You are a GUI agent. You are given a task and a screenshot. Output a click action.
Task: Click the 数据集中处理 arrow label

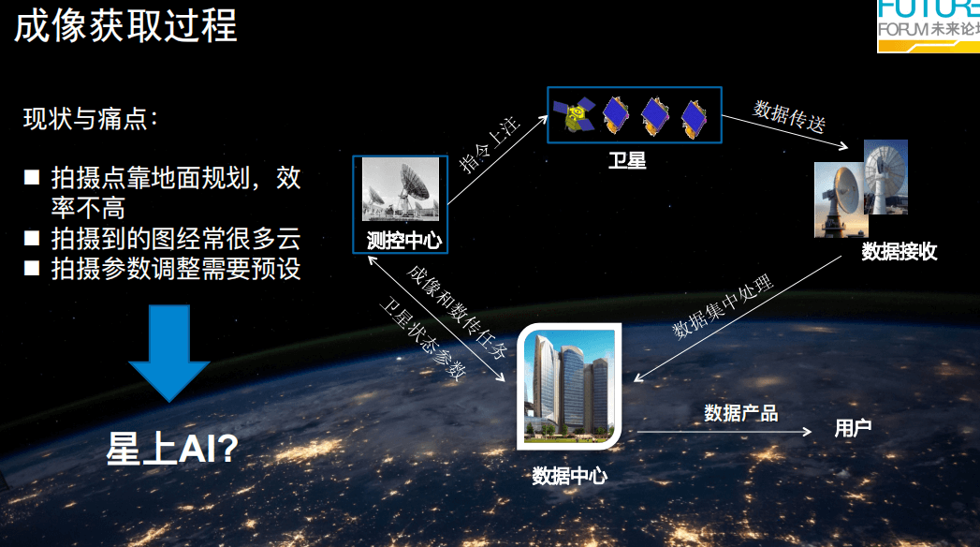click(x=724, y=306)
